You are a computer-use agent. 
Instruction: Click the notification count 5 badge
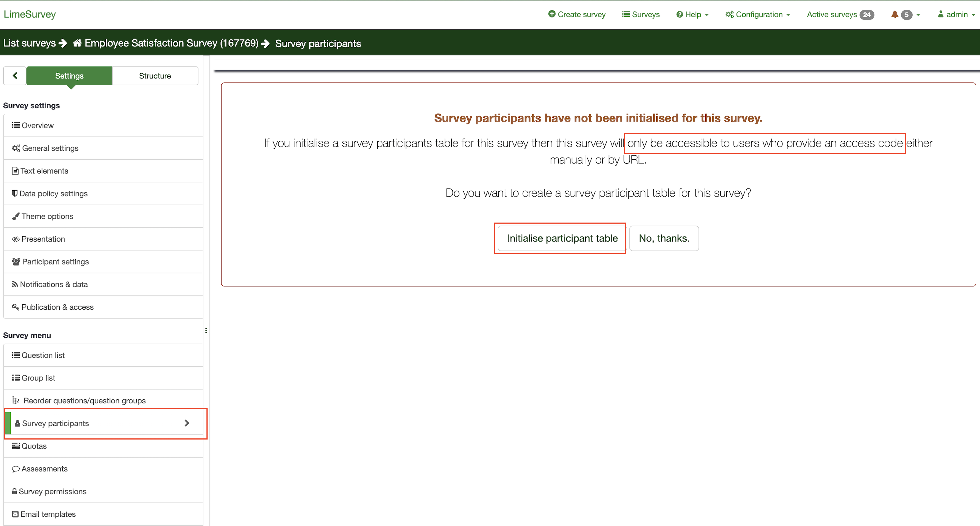(906, 14)
